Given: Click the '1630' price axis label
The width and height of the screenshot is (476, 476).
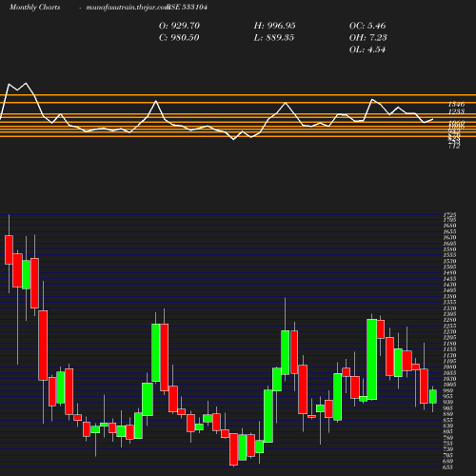Looking at the screenshot, I should (450, 237).
